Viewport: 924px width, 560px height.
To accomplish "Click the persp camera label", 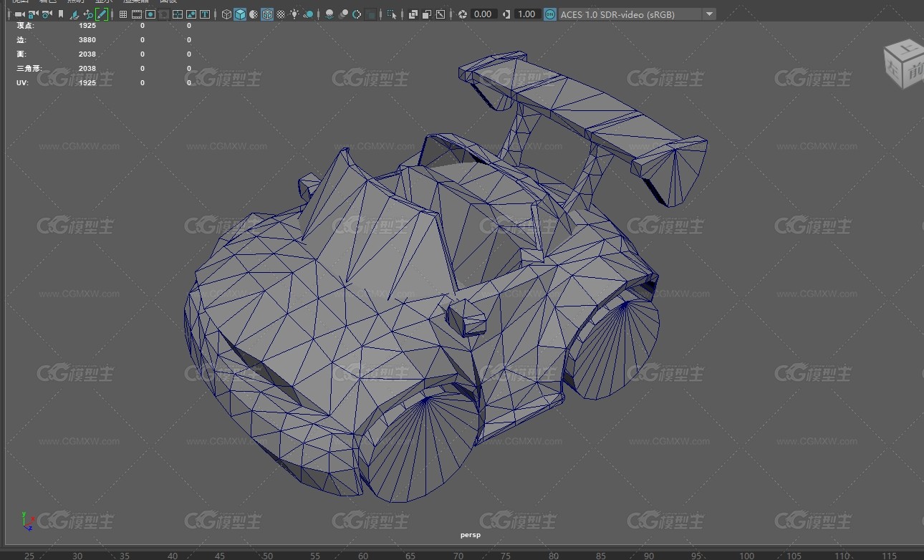I will (471, 534).
